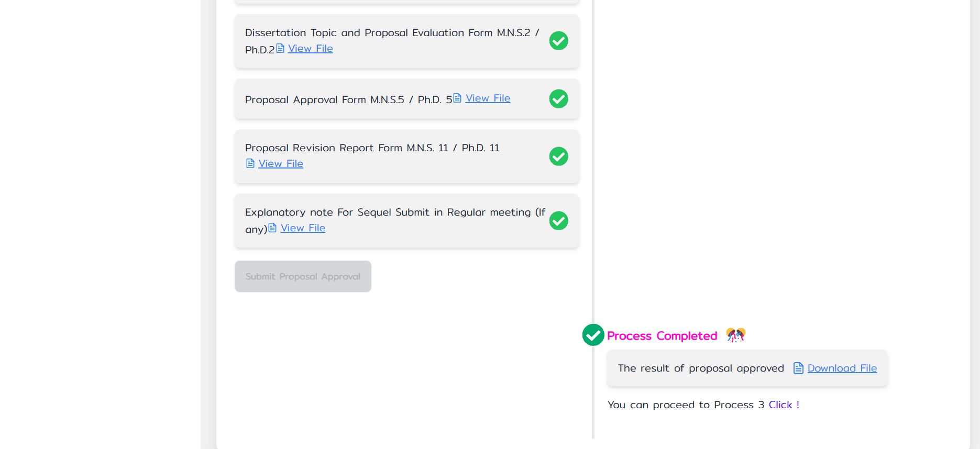View the Explanatory note file
Screen dimensions: 980x449
pos(303,228)
